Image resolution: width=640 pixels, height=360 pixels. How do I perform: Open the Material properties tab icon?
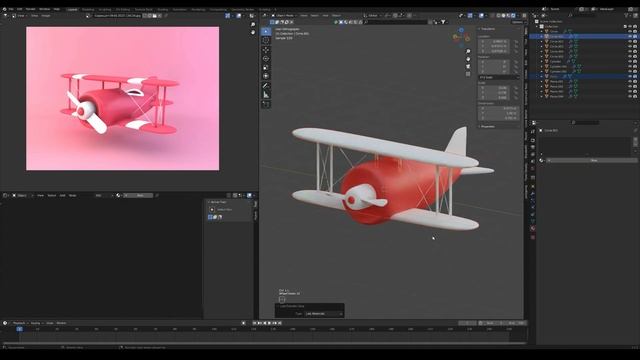click(x=533, y=229)
